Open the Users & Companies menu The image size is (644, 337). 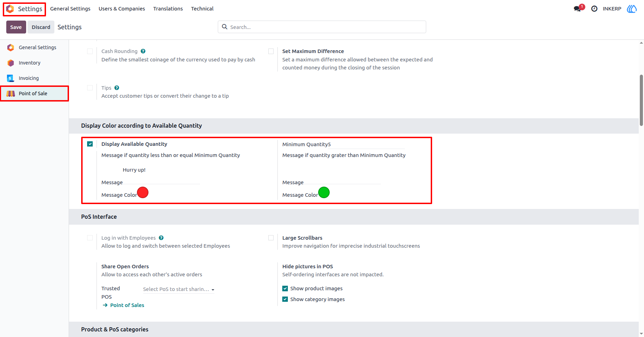(x=122, y=9)
